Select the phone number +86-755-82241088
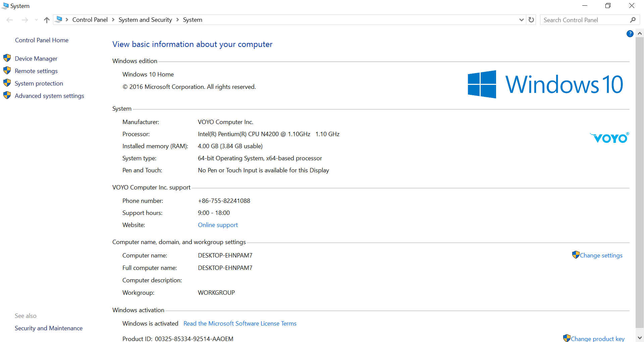The height and width of the screenshot is (342, 644). coord(224,201)
